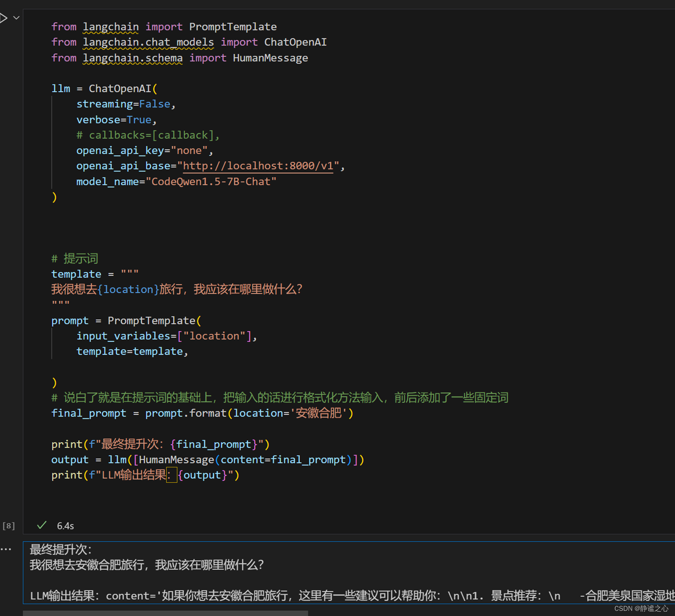Open the cell output ellipsis menu
Screen dimensions: 675x616
(x=6, y=549)
